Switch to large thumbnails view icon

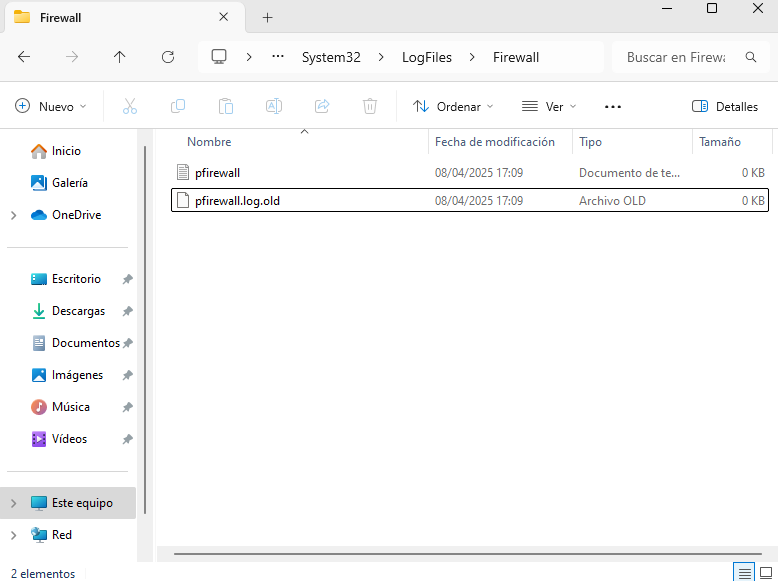pyautogui.click(x=767, y=572)
